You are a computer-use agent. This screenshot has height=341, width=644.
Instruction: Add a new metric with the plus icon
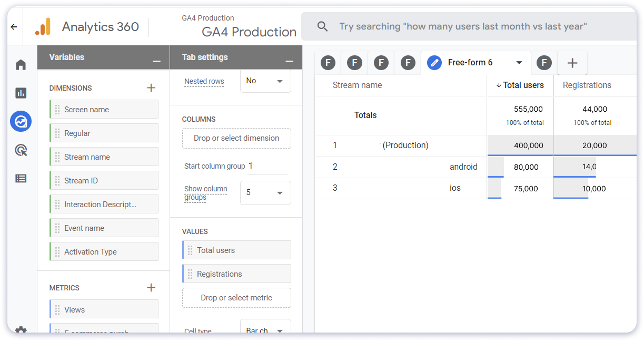coord(151,287)
